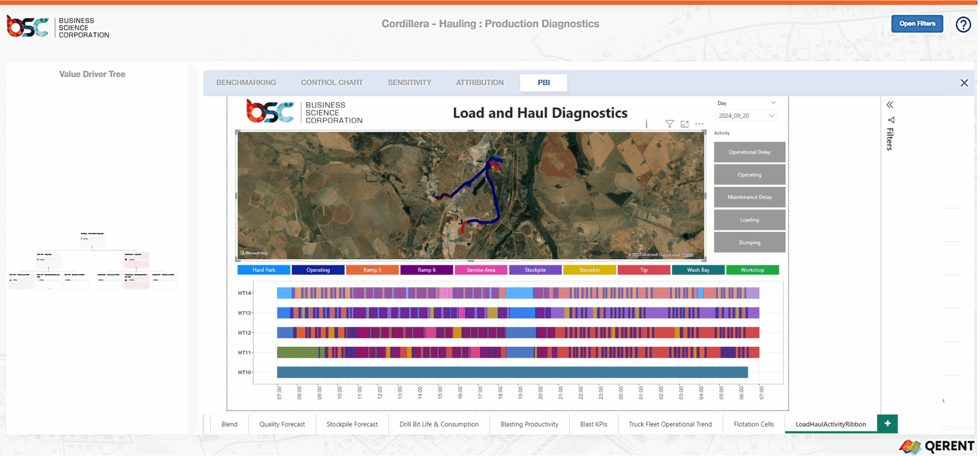The width and height of the screenshot is (980, 456).
Task: Enable the Dumping activity filter
Action: (749, 242)
